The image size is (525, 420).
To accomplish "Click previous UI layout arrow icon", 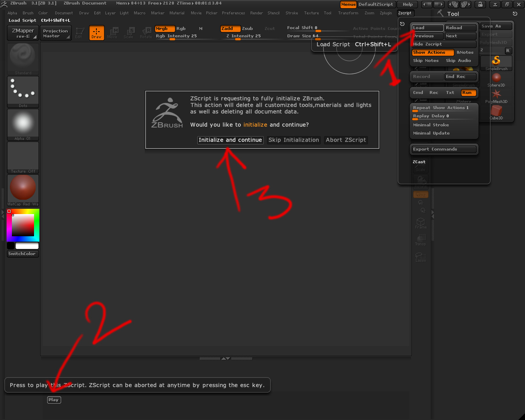I will pos(427,5).
